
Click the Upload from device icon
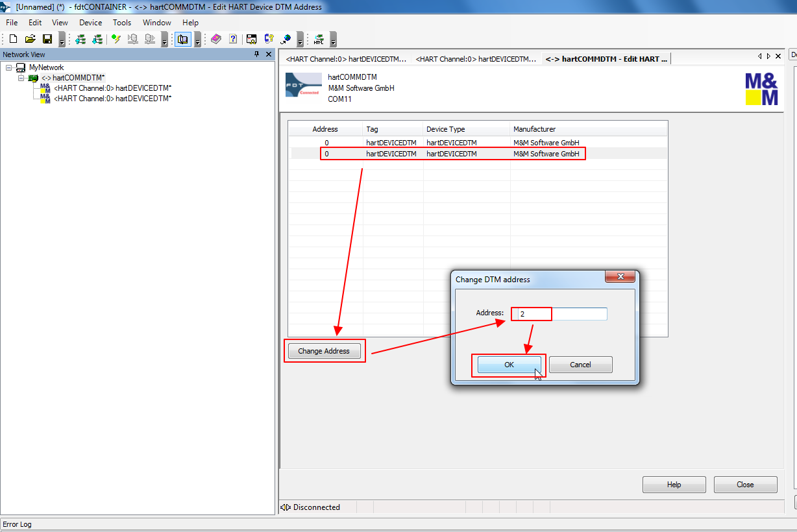(133, 39)
